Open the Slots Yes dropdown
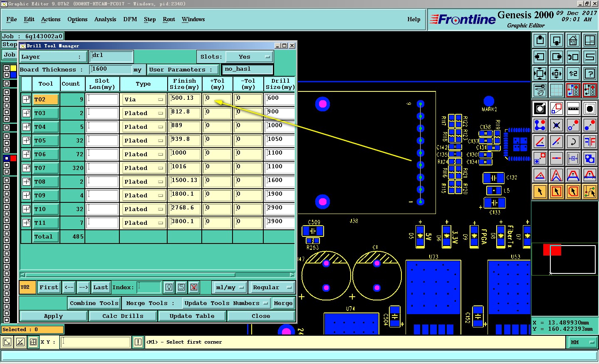 (249, 57)
